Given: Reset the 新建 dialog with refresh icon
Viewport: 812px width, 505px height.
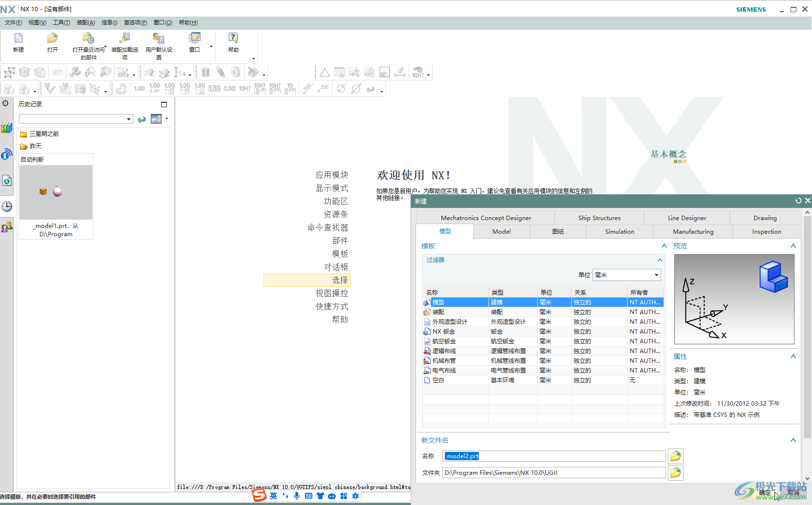Looking at the screenshot, I should [798, 201].
